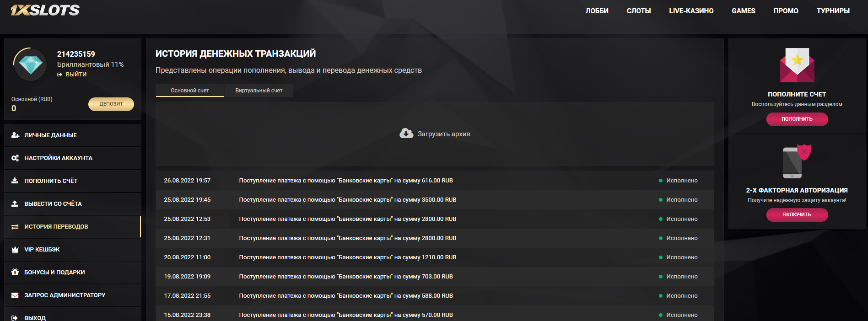Click the 703.00 RUB payment description
The width and height of the screenshot is (868, 321).
click(x=346, y=277)
